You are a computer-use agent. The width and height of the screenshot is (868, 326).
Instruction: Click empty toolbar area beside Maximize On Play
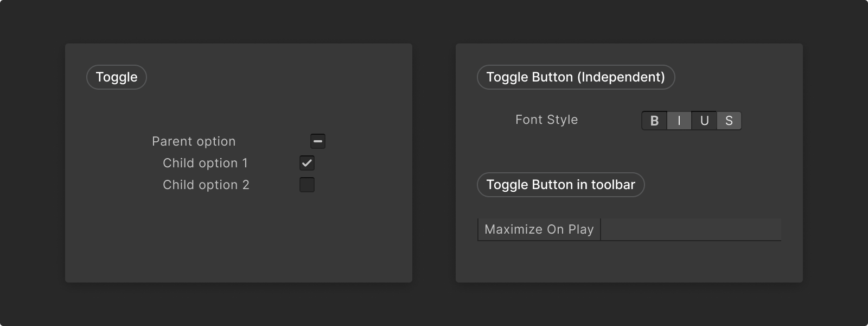(690, 229)
